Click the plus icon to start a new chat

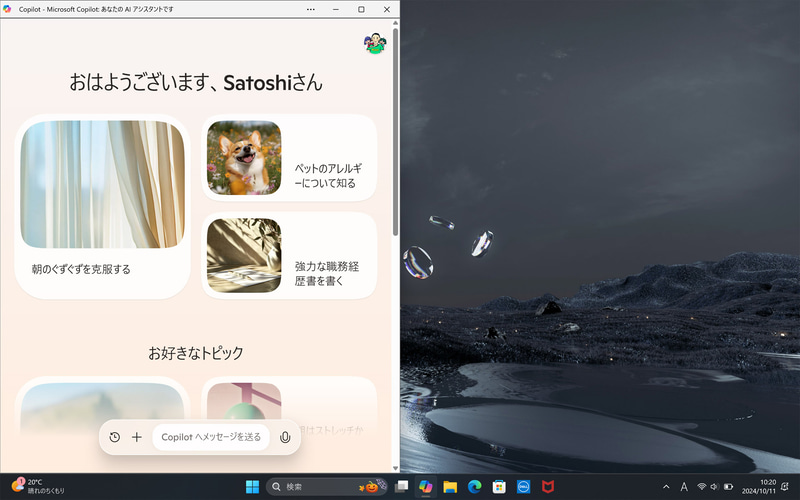click(137, 437)
